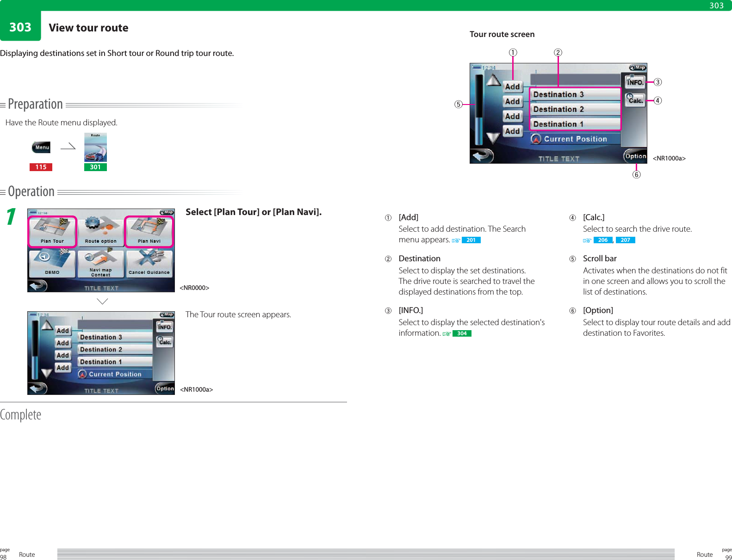This screenshot has height=560, width=732.
Task: Click Calc. button on the lower tour screen
Action: point(165,342)
